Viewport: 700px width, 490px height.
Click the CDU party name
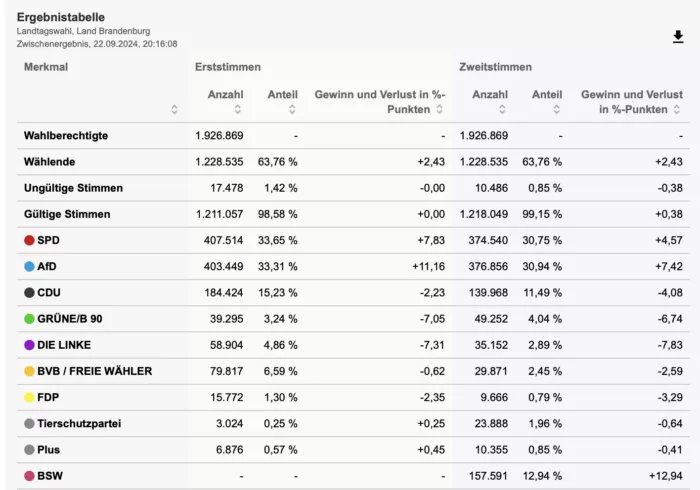click(x=49, y=293)
